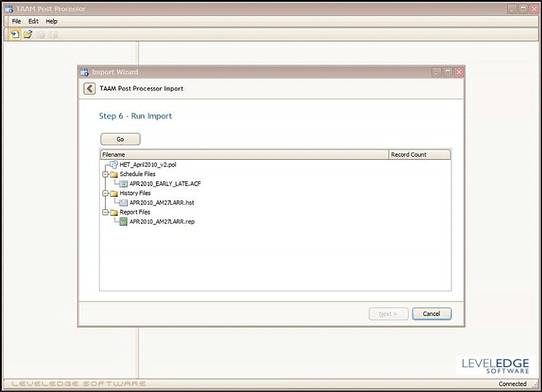Select HET_April2010_v2.pol in the tree

point(148,164)
